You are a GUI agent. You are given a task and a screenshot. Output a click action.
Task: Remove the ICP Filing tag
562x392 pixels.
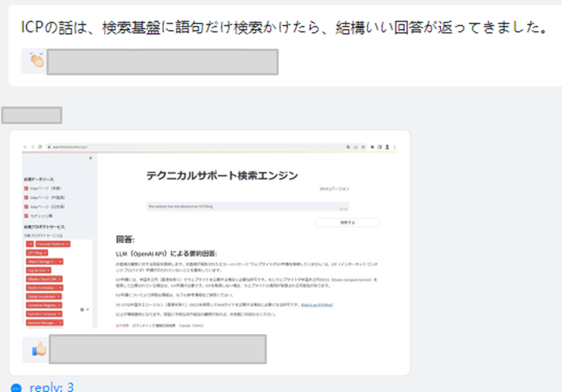[x=44, y=253]
